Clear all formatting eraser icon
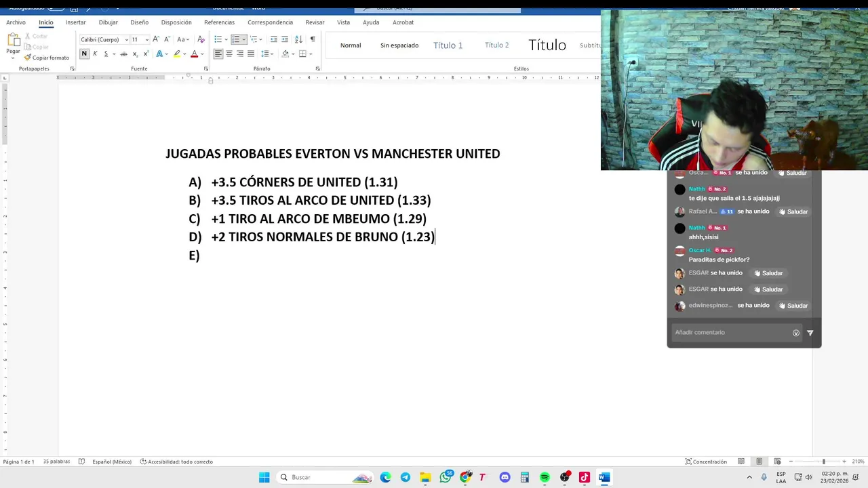This screenshot has width=868, height=488. click(201, 39)
